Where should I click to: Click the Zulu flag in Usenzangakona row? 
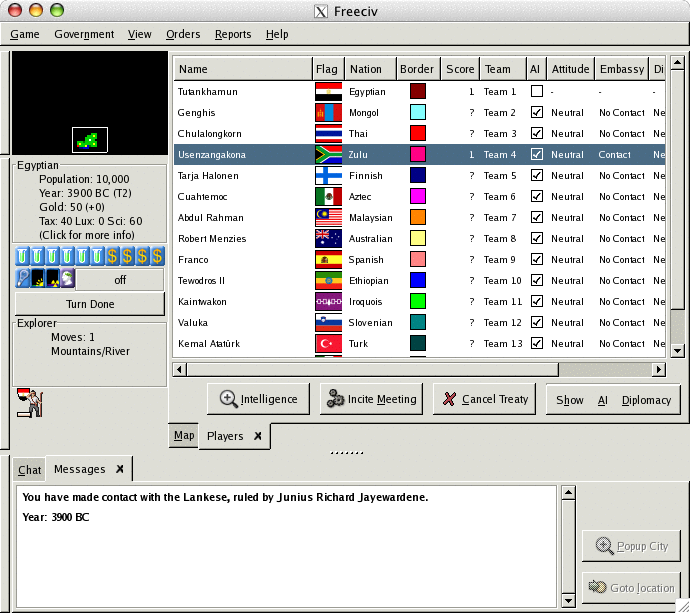tap(328, 154)
